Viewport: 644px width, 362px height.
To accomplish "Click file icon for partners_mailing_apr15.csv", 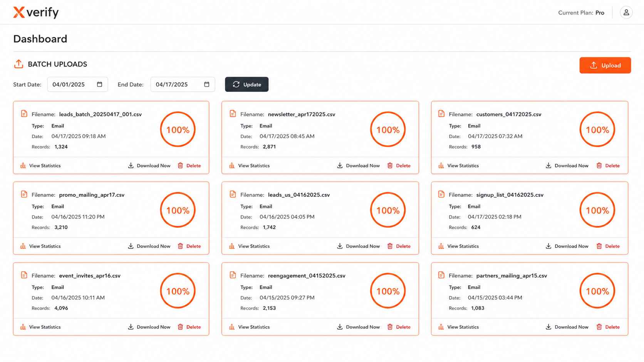I will (x=441, y=275).
